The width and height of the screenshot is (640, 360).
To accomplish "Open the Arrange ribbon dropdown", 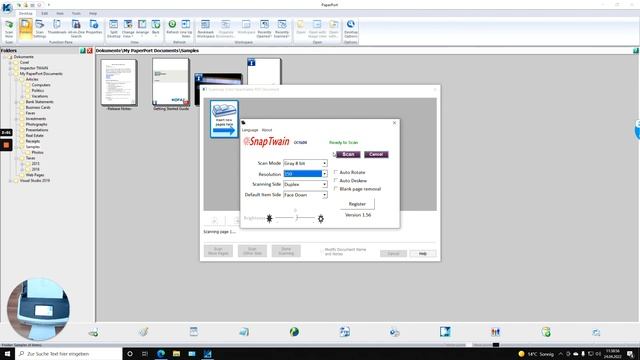I will tap(142, 27).
